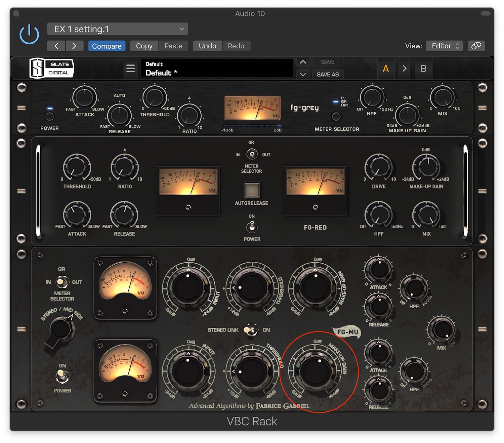Click the FG-MU badge label
Image resolution: width=504 pixels, height=443 pixels.
[x=347, y=332]
